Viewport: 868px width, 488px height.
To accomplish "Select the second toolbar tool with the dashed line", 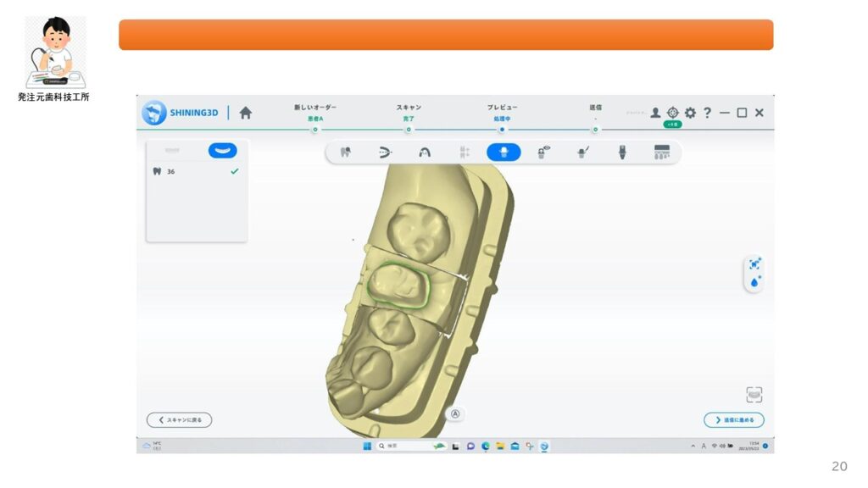I will click(385, 152).
